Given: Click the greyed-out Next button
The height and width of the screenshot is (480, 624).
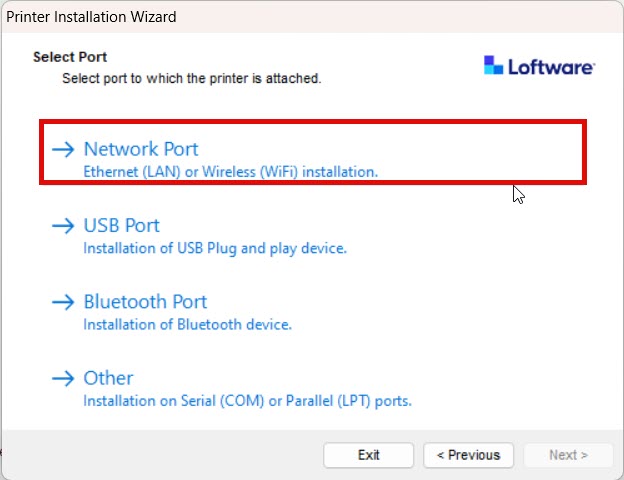Looking at the screenshot, I should click(568, 455).
